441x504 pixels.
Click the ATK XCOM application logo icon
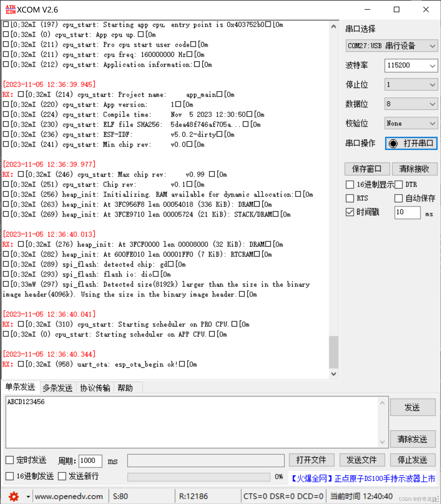11,10
